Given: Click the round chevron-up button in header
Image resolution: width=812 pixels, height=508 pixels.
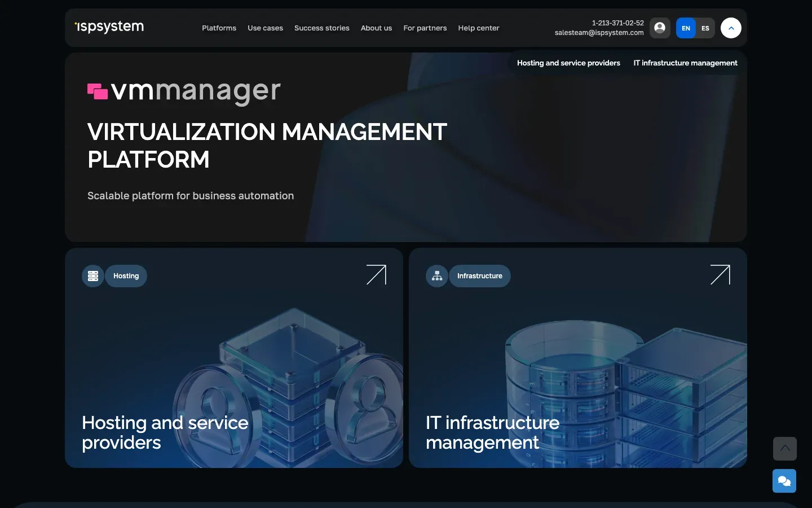Looking at the screenshot, I should (x=731, y=28).
